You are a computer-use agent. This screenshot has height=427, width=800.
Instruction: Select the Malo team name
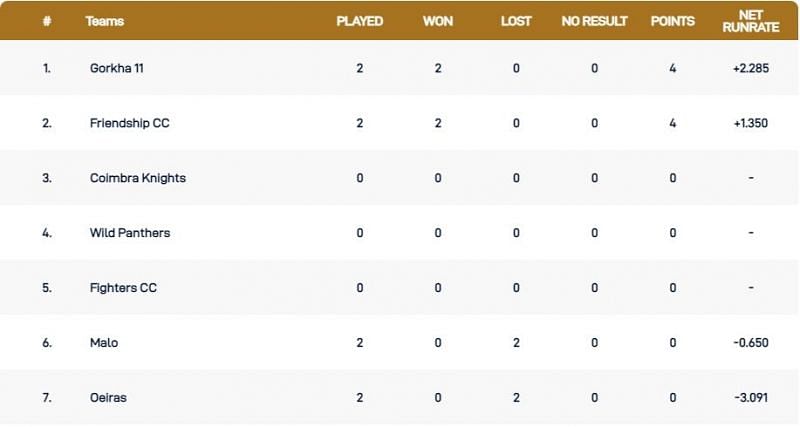(103, 342)
